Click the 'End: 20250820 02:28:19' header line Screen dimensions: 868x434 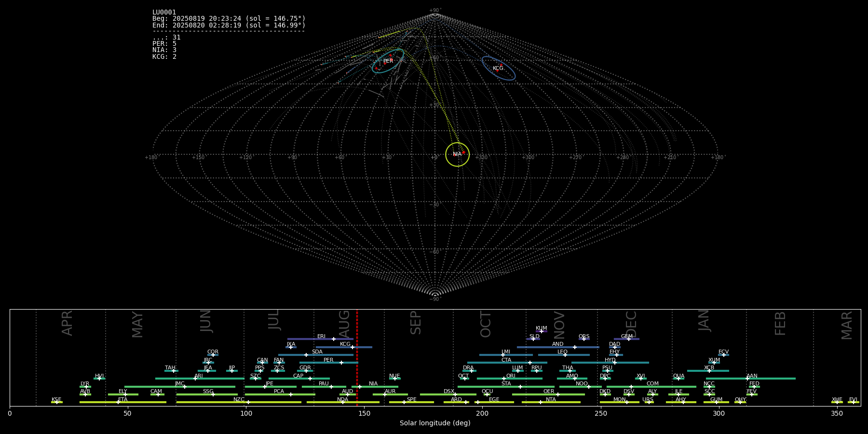point(229,25)
